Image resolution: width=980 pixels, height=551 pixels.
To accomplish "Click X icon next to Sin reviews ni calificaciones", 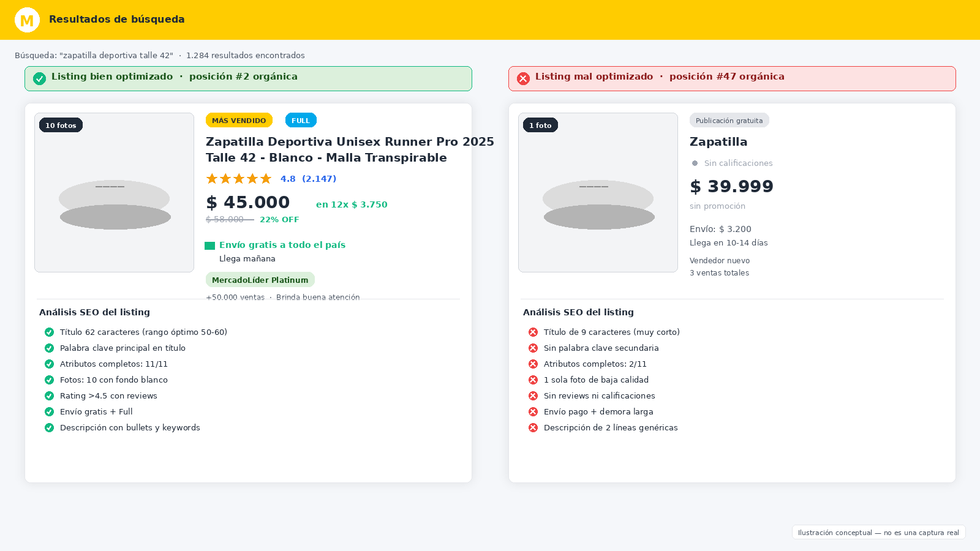I will (533, 395).
